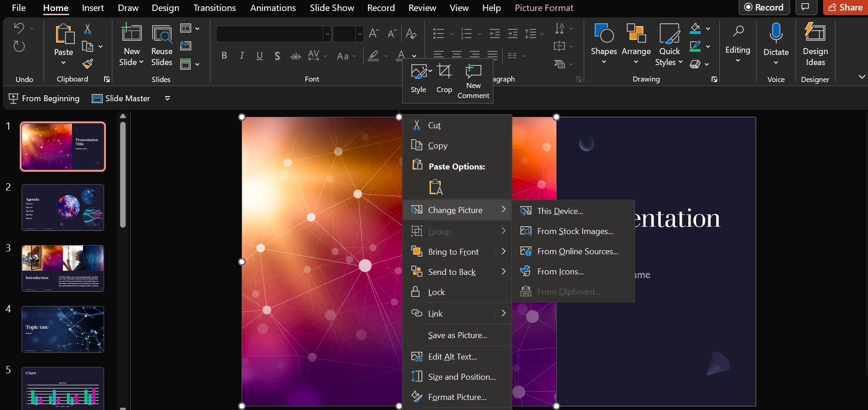Choose Format Picture... in context menu
868x410 pixels.
[x=457, y=397]
